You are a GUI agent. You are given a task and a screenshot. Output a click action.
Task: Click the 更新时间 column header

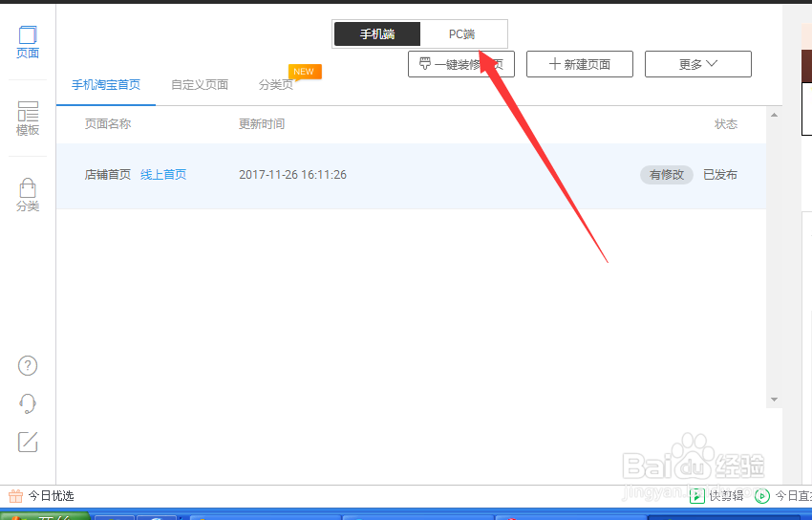(262, 124)
